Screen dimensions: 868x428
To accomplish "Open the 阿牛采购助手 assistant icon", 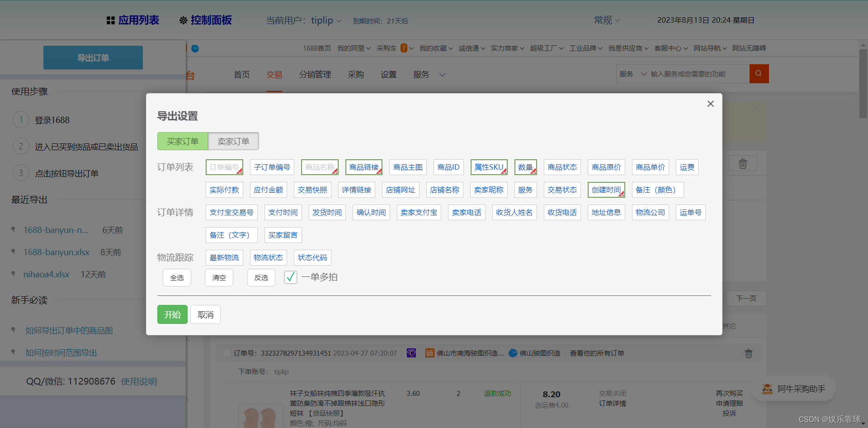I will [x=767, y=389].
